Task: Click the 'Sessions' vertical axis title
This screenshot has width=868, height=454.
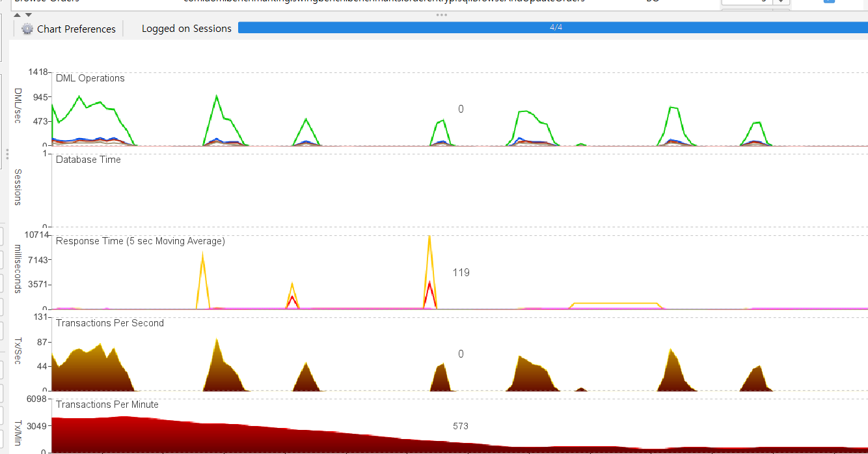Action: [18, 188]
